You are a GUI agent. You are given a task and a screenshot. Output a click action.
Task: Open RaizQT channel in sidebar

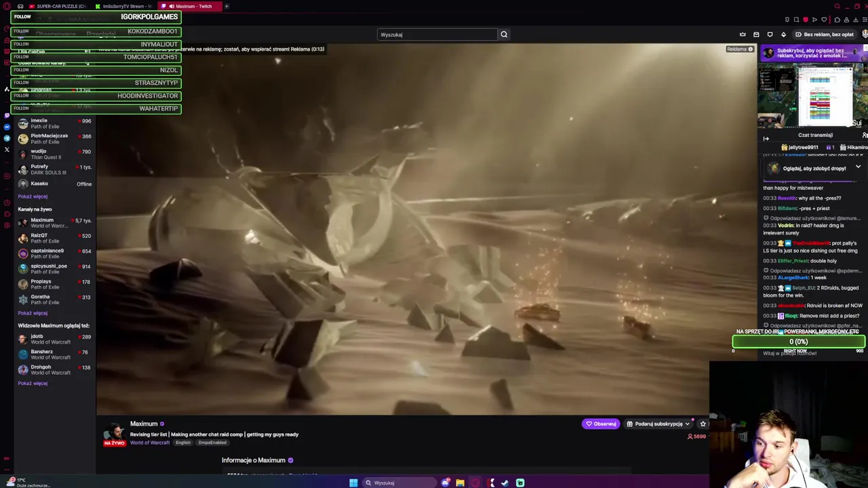[54, 238]
